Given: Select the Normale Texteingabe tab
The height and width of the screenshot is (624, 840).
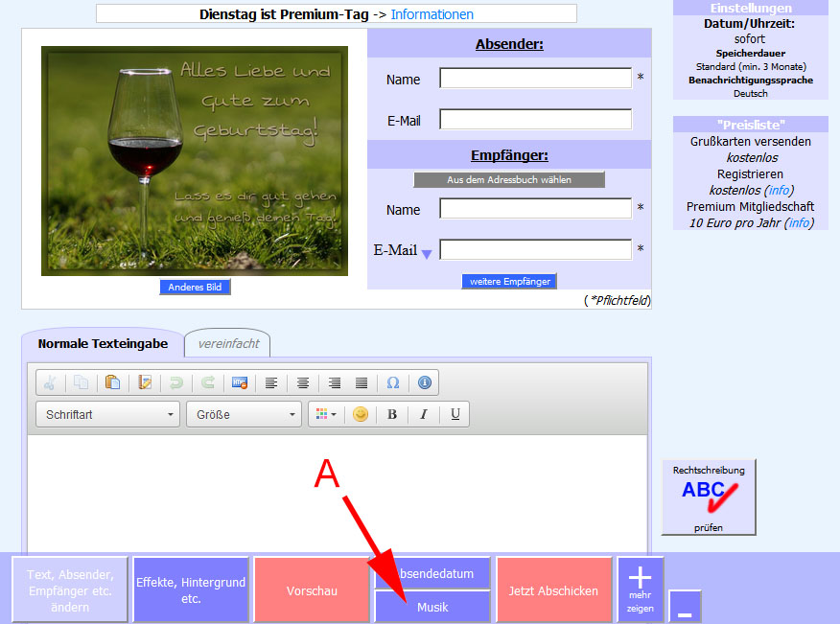Looking at the screenshot, I should click(103, 343).
